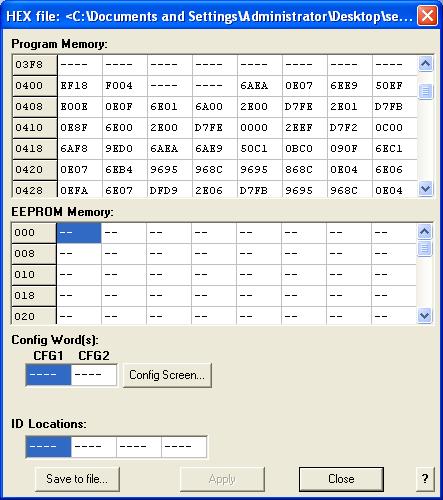This screenshot has height=500, width=443.
Task: Select program memory cell EF18
Action: click(x=80, y=86)
